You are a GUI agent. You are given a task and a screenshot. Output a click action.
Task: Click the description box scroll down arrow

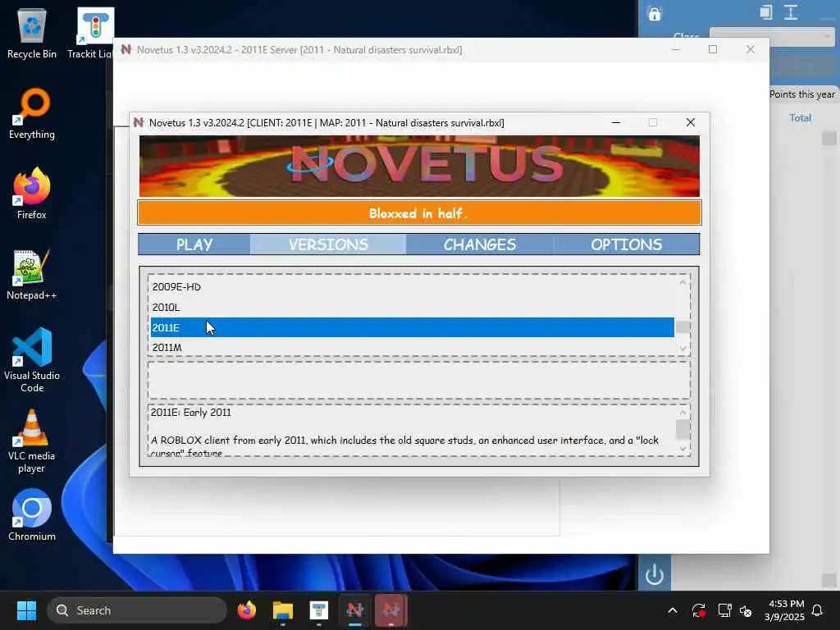click(682, 449)
